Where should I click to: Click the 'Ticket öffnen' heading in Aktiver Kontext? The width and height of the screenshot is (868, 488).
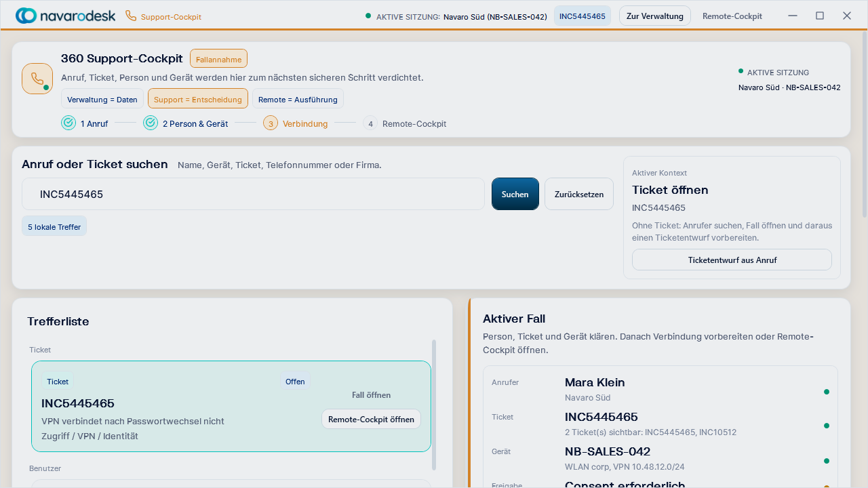(x=670, y=190)
